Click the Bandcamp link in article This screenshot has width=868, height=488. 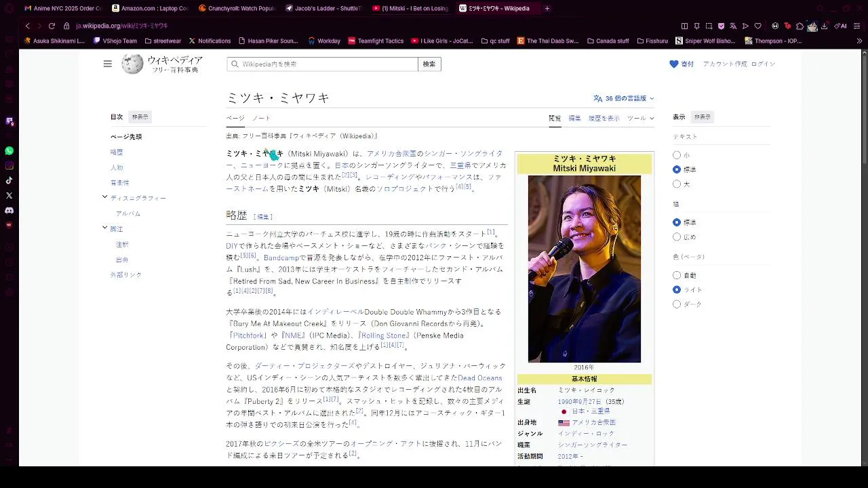pos(281,258)
